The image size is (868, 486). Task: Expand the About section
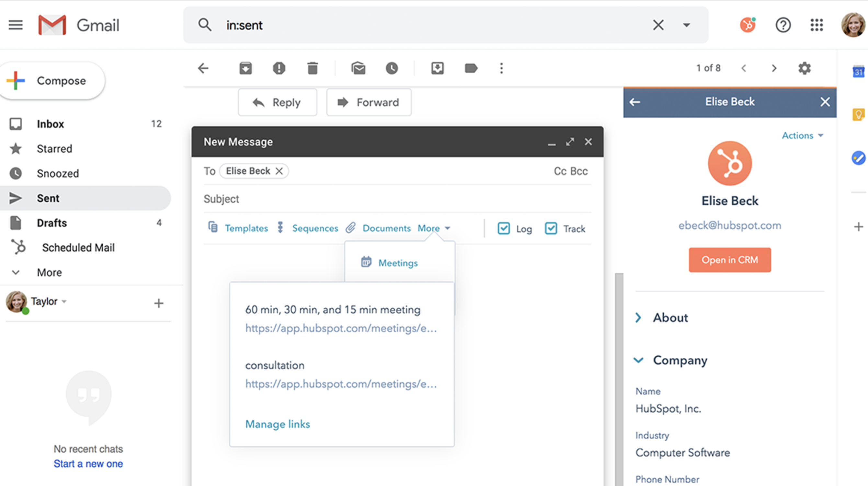coord(662,318)
